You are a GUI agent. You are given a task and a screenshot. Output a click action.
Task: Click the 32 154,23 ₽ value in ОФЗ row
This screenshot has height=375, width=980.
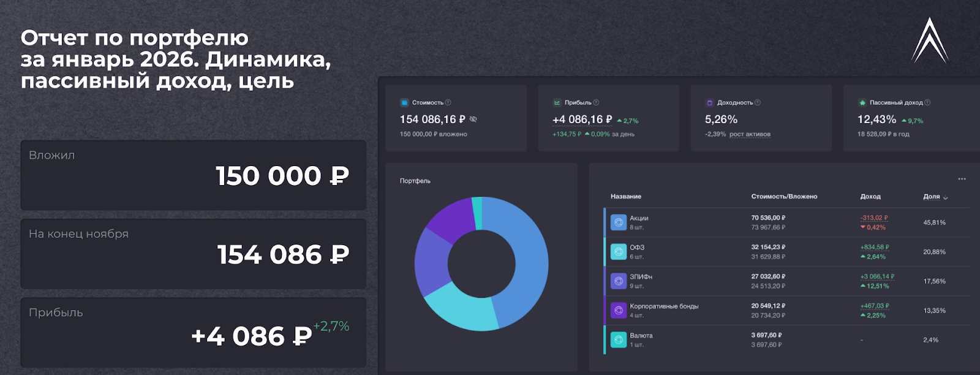(x=768, y=247)
